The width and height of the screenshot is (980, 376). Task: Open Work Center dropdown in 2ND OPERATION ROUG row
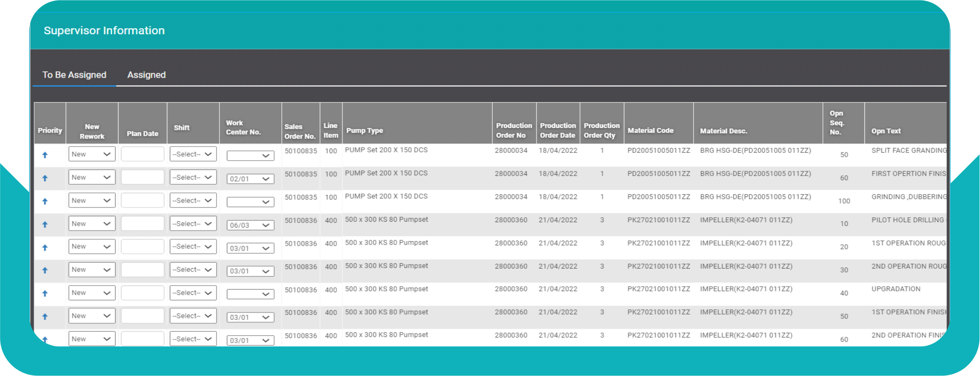coord(250,271)
